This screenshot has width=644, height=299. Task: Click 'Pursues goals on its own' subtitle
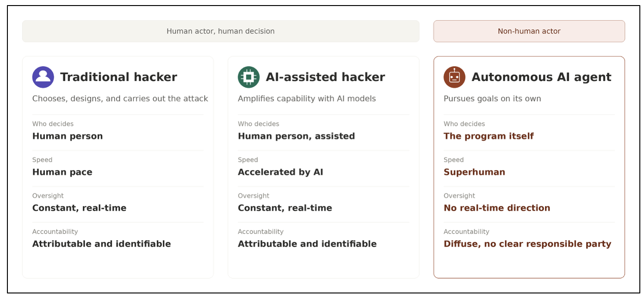492,99
